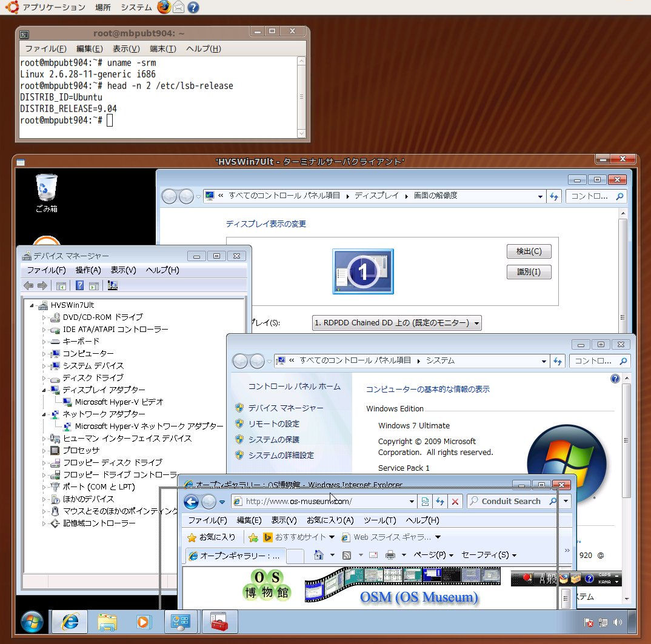Click System window help question icon

615,379
